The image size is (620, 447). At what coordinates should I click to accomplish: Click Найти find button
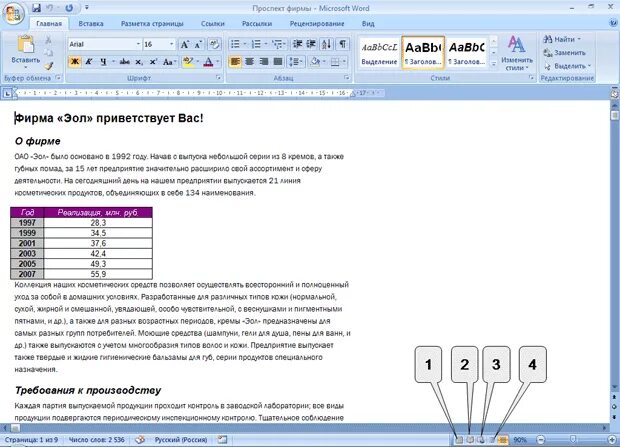(562, 39)
